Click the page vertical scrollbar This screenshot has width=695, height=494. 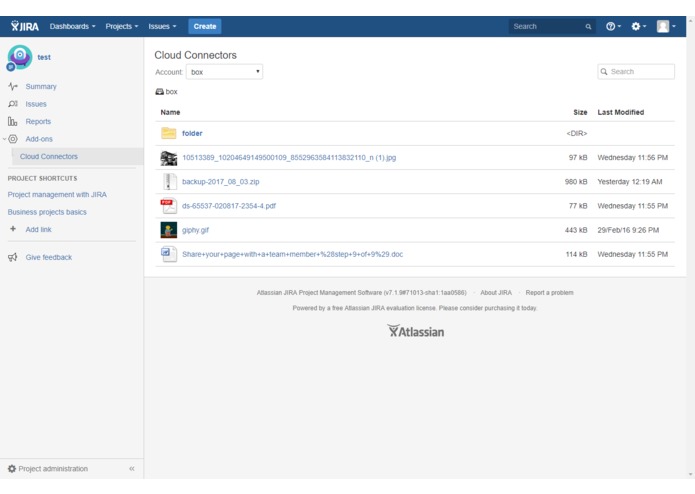pos(691,247)
